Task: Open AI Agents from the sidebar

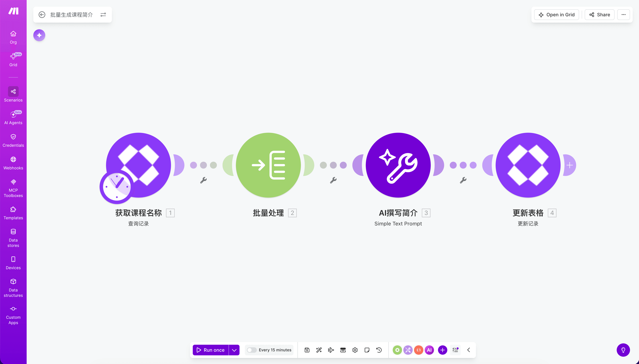Action: pos(13,117)
